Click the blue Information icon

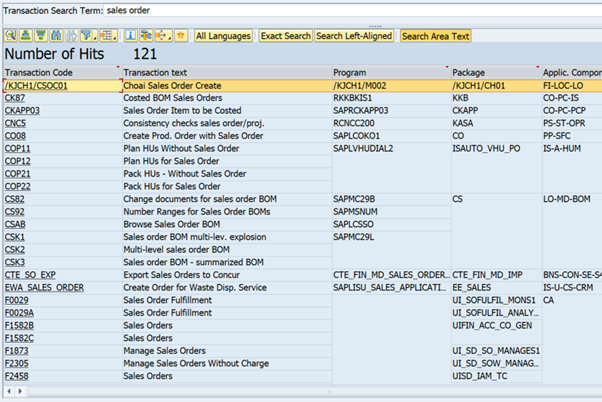[x=131, y=36]
